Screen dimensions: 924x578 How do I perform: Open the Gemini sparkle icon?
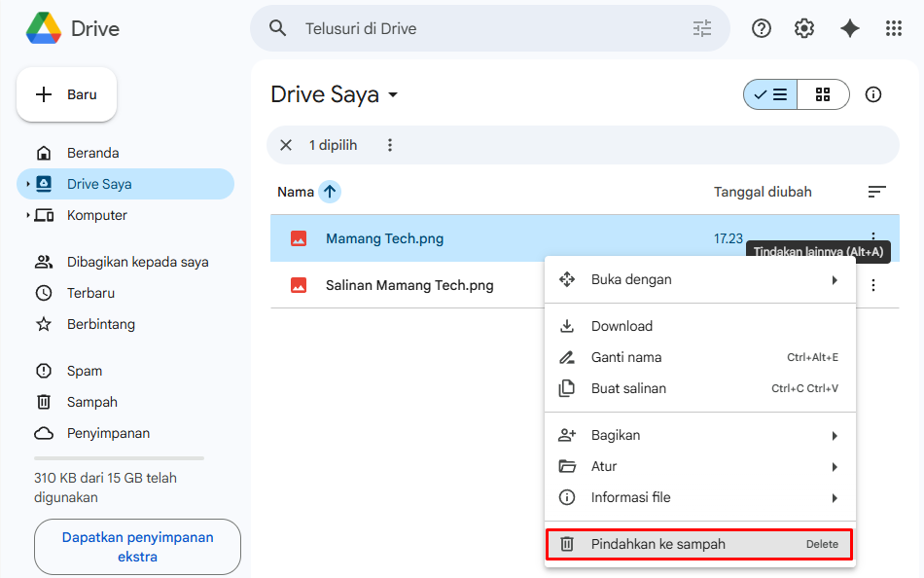point(850,28)
